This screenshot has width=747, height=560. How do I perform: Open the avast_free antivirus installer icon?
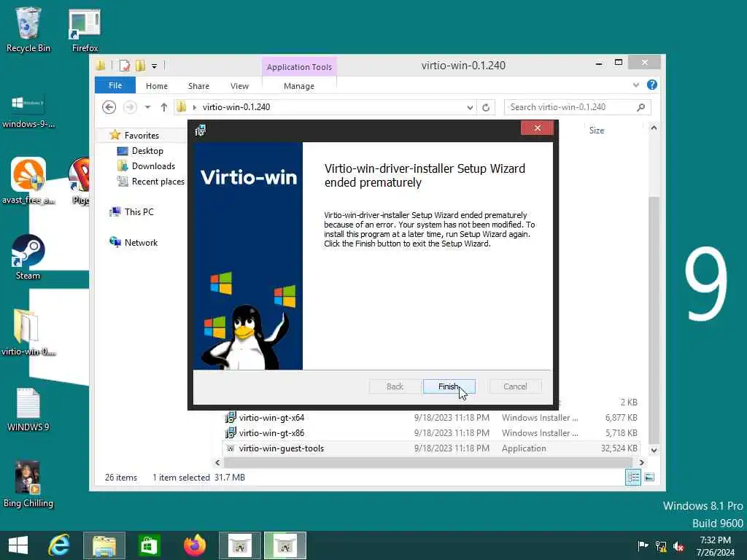tap(28, 181)
